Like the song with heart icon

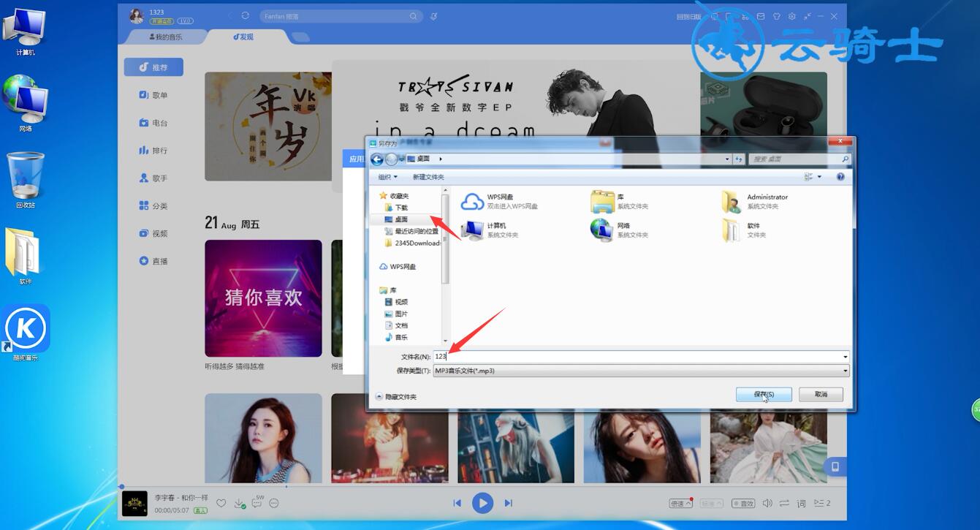pyautogui.click(x=221, y=503)
